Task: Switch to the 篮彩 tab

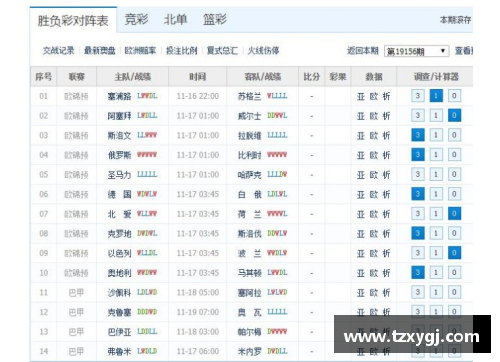Action: [x=215, y=20]
